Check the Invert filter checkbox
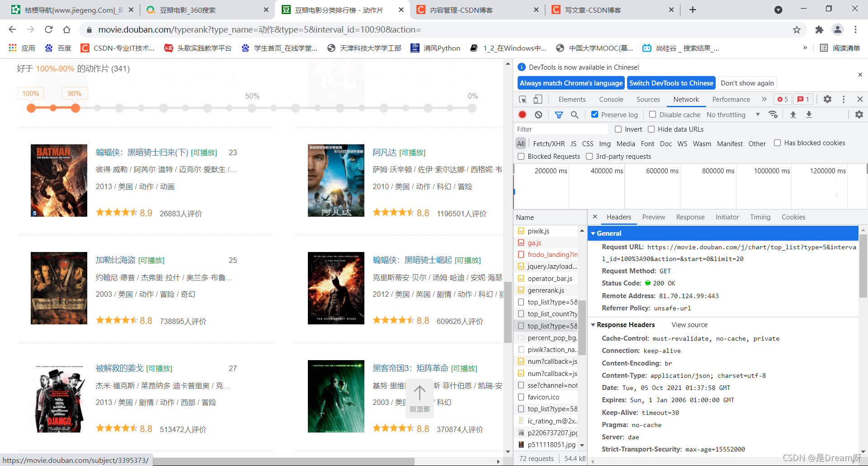 click(x=618, y=129)
